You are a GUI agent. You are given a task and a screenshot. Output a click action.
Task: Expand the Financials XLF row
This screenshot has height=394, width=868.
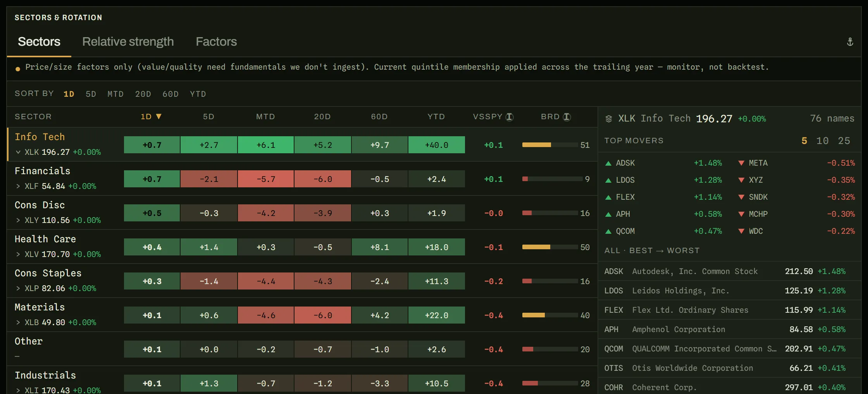[18, 186]
